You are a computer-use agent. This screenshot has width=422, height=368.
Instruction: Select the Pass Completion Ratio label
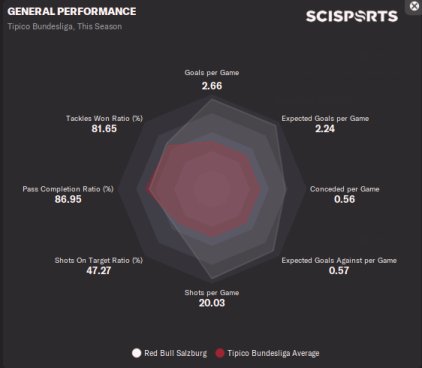[68, 189]
